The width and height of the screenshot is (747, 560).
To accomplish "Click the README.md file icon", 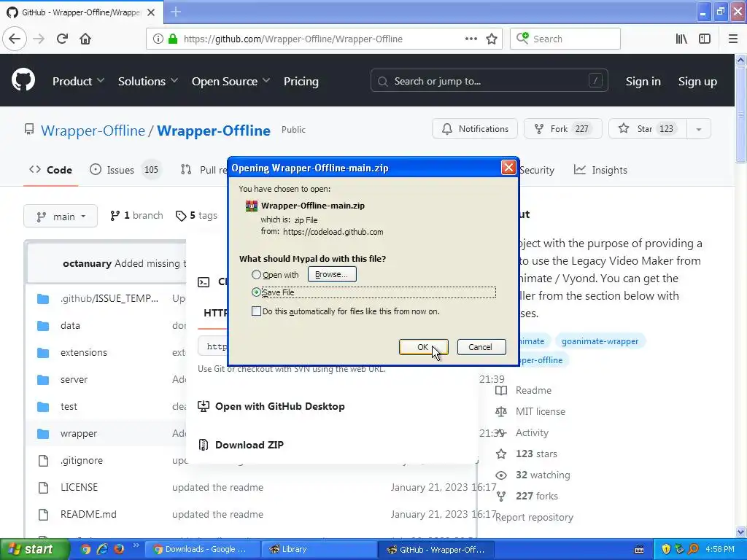I will [x=43, y=514].
